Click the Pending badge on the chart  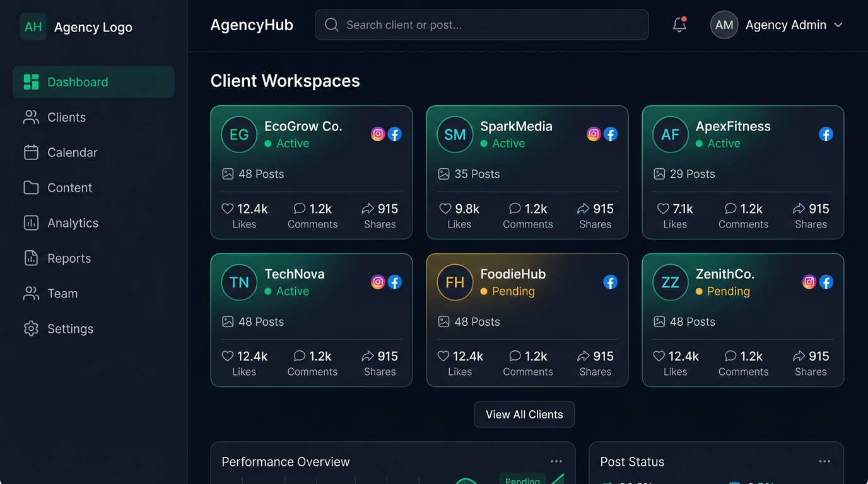pyautogui.click(x=522, y=480)
